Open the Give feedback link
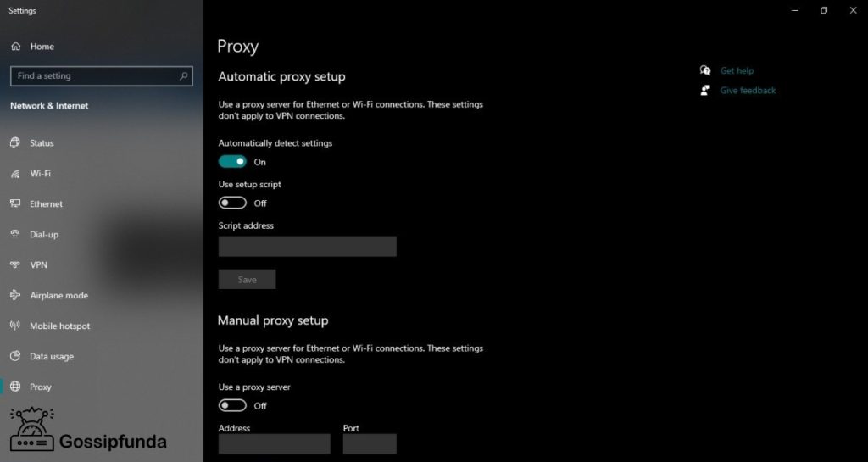 (x=748, y=91)
